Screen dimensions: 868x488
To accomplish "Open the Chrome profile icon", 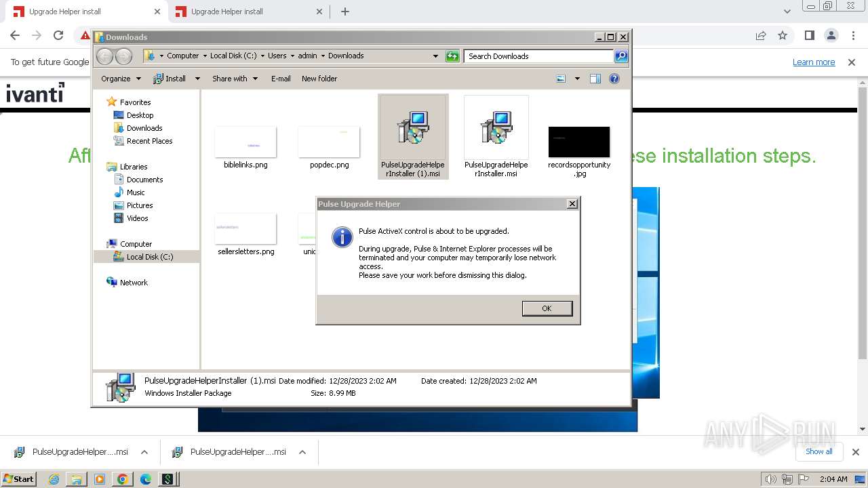I will click(x=831, y=35).
